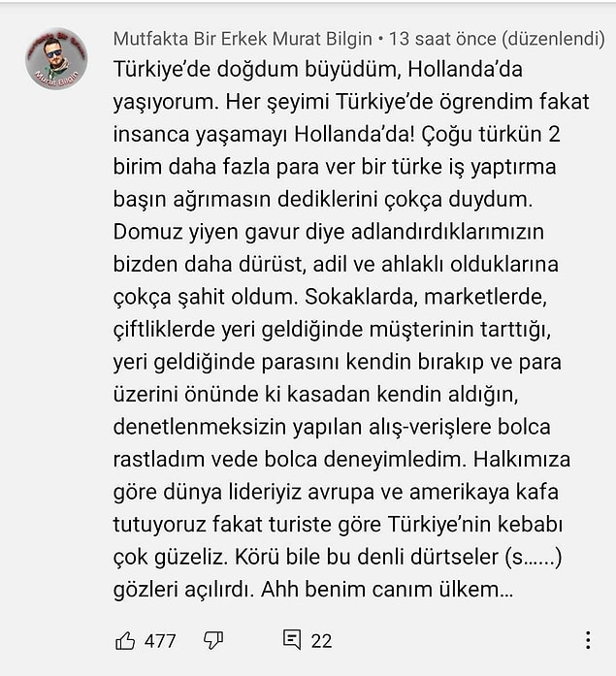Click the phrase "Türkiye'nin kebabı"
Screen dimensions: 616x676
click(x=475, y=525)
